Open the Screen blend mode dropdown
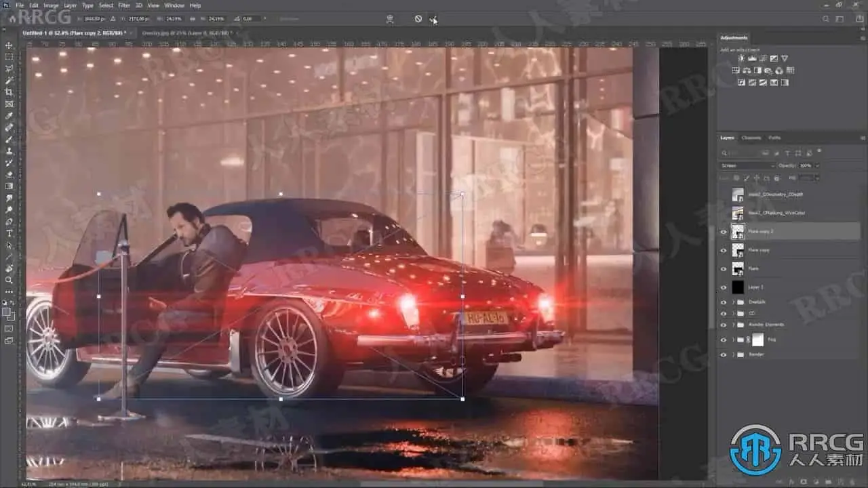 747,165
